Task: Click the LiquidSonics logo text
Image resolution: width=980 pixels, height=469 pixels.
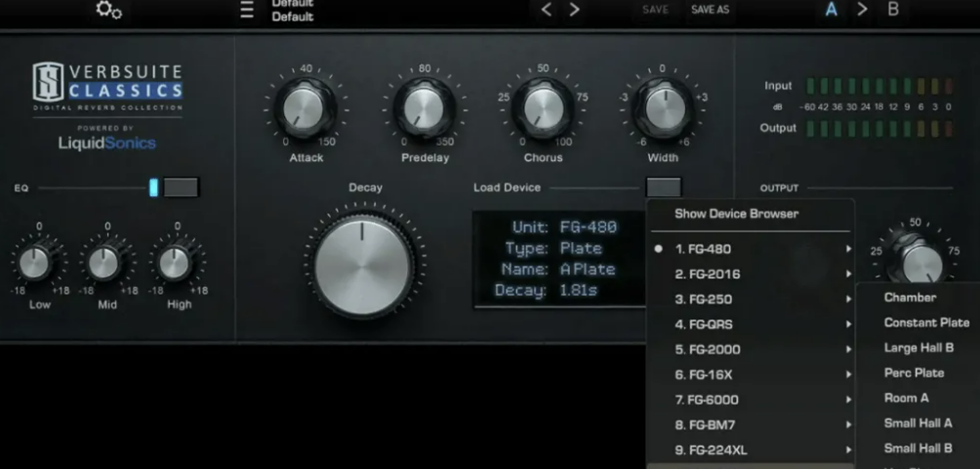Action: point(106,144)
